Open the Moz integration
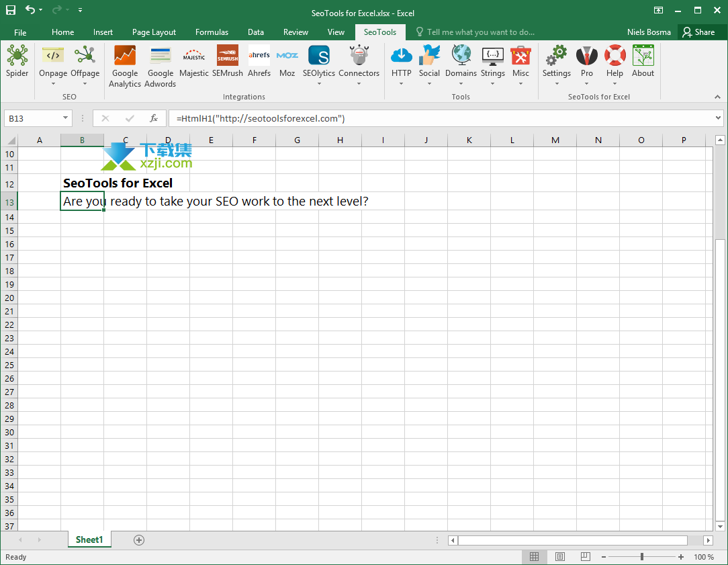Viewport: 728px width, 565px height. pyautogui.click(x=287, y=61)
